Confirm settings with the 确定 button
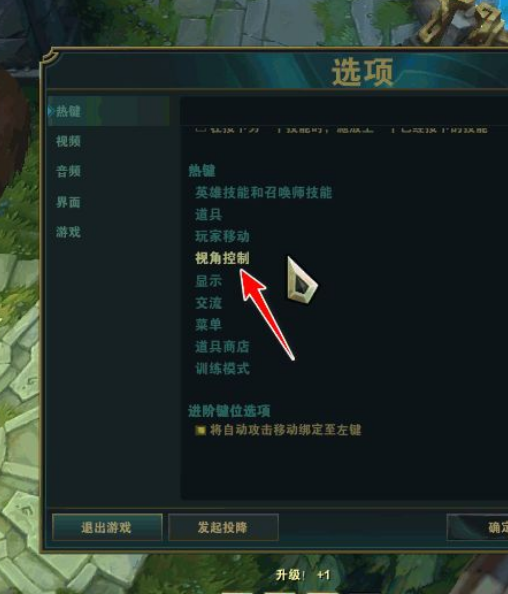 point(478,527)
